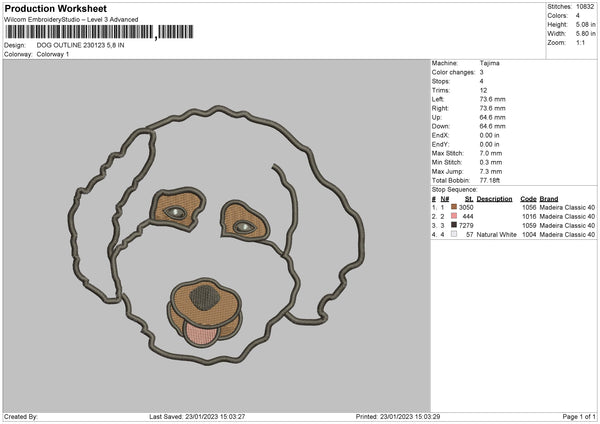The height and width of the screenshot is (424, 600).
Task: Click the Code column header
Action: (x=529, y=198)
